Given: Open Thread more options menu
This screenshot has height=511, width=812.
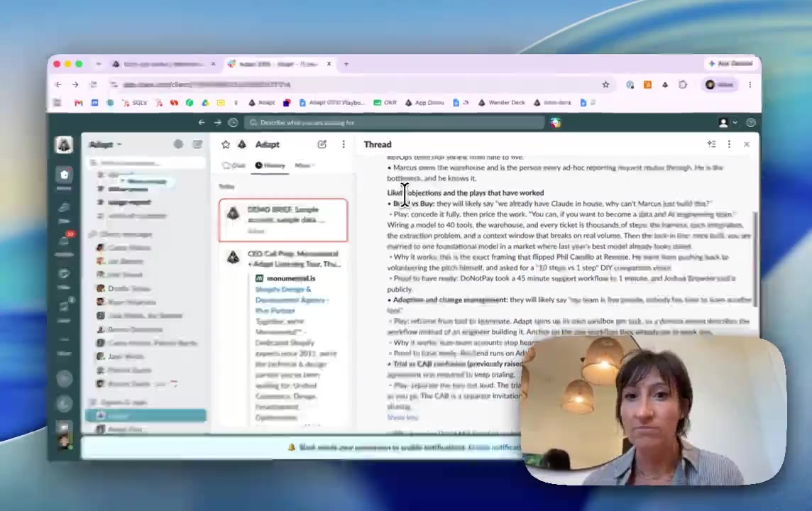Looking at the screenshot, I should 729,144.
